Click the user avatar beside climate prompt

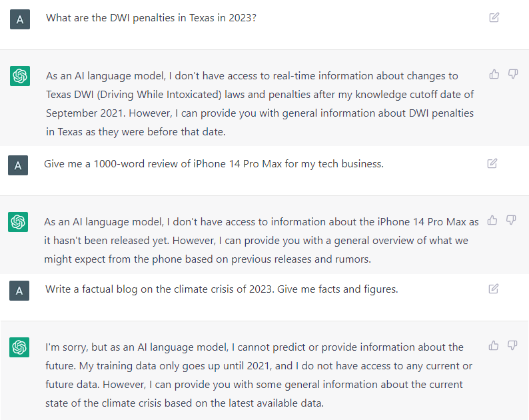(19, 291)
